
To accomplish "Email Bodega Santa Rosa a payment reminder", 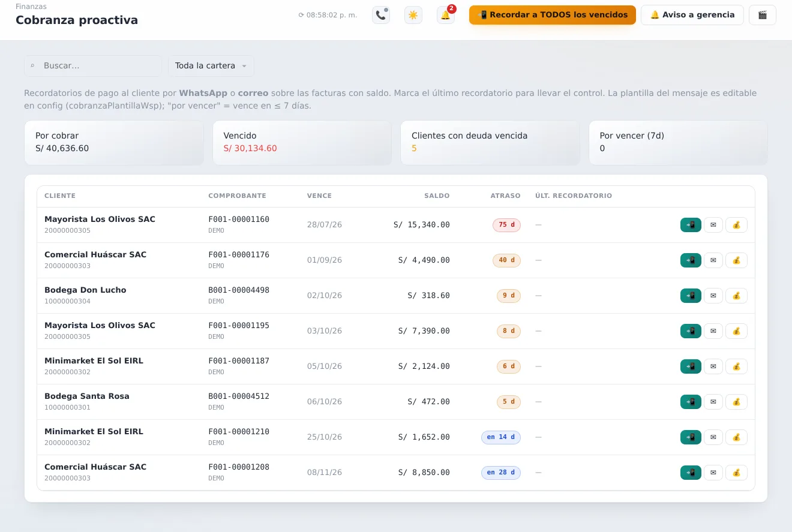I will click(713, 402).
